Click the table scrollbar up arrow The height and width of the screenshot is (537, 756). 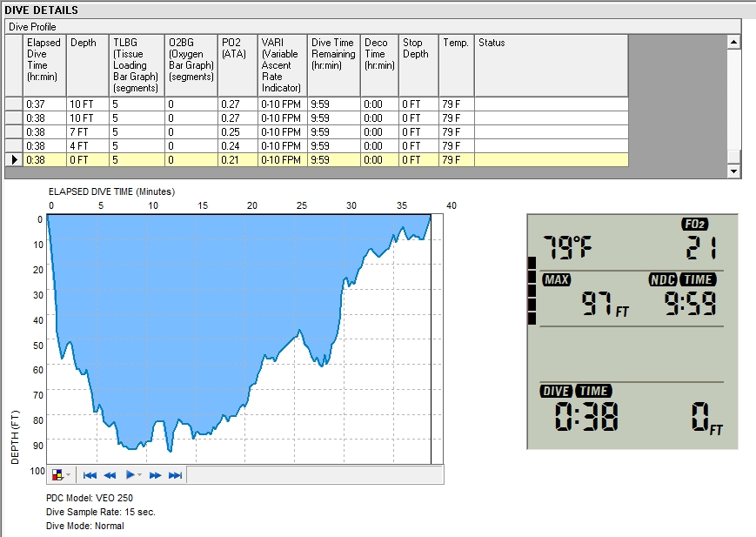pos(734,42)
